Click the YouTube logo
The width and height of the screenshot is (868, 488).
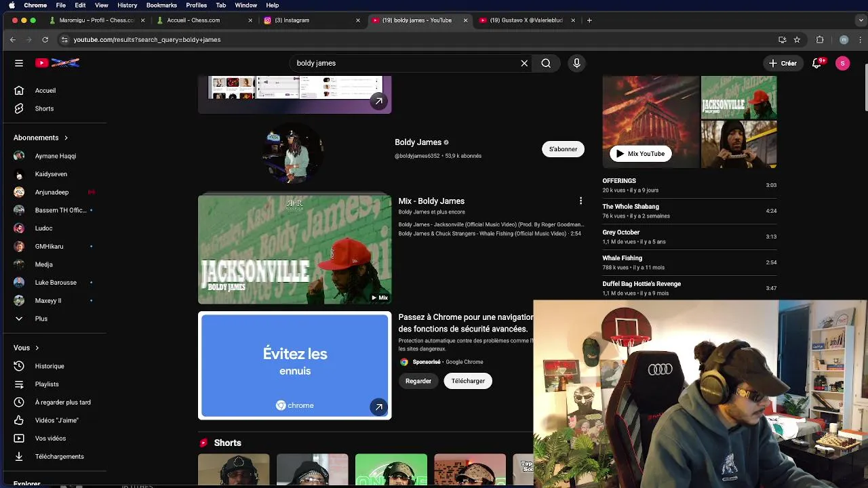click(58, 63)
